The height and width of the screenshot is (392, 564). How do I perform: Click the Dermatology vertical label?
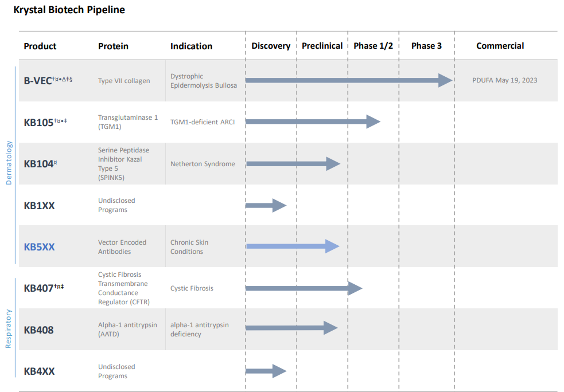pyautogui.click(x=9, y=162)
